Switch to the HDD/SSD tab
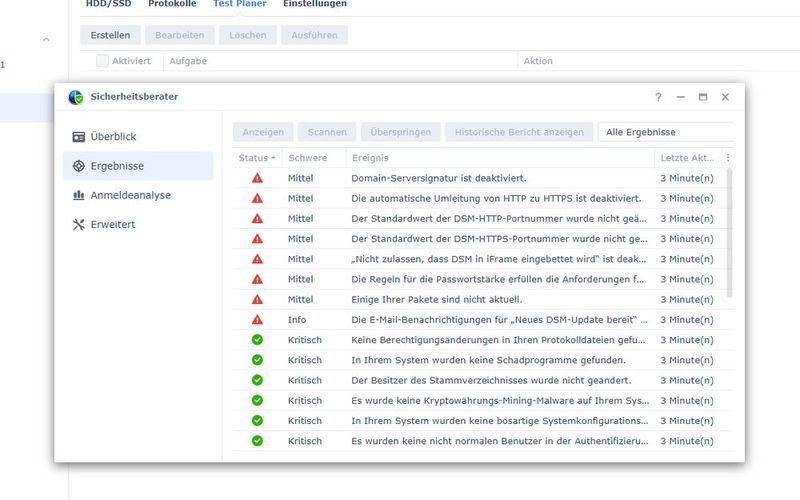 (x=108, y=4)
